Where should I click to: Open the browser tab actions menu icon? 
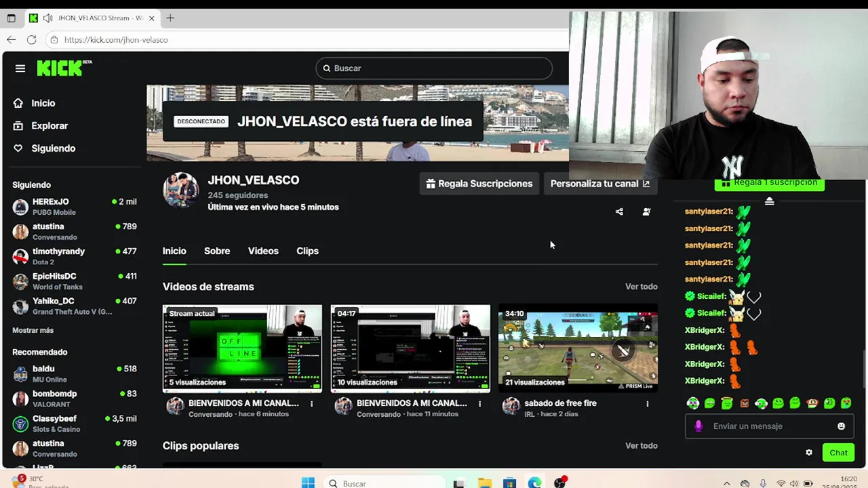point(11,18)
